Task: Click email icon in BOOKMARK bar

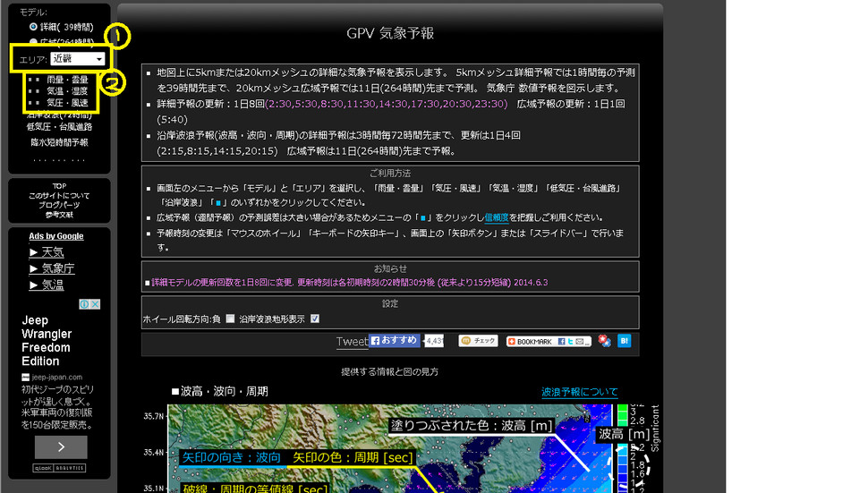Action: pyautogui.click(x=579, y=342)
